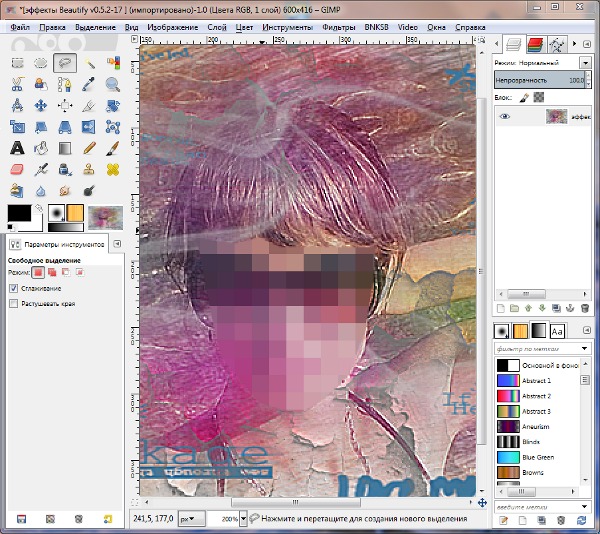Expand the gradients tag filter dropdown

(584, 348)
